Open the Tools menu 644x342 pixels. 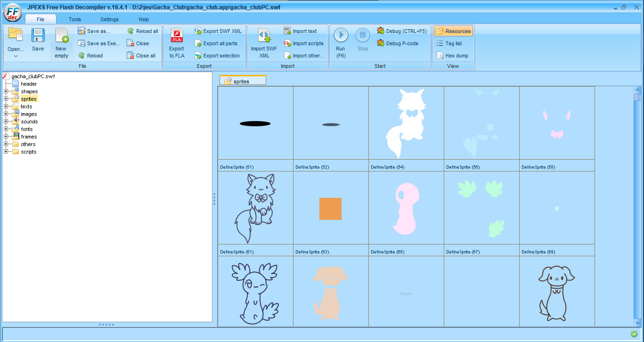tap(74, 19)
